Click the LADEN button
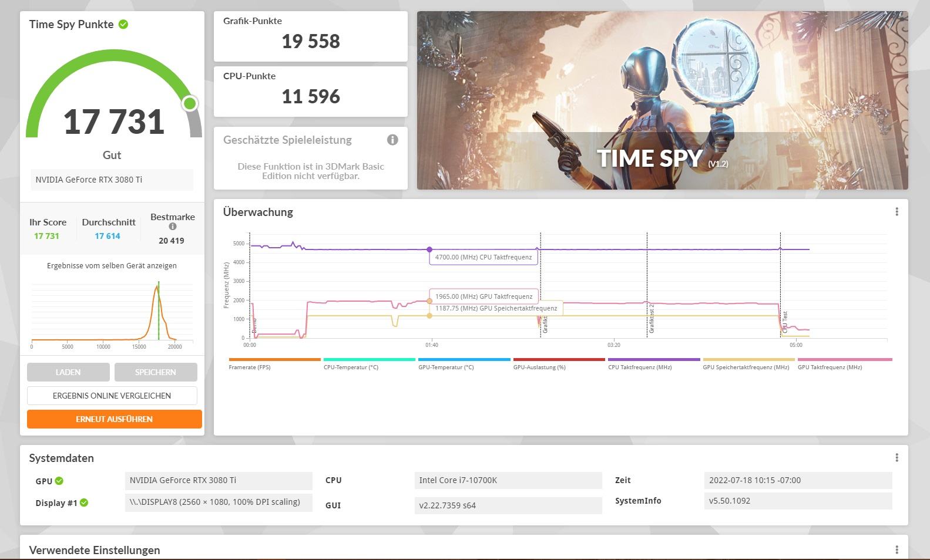Viewport: 930px width, 560px height. (x=68, y=372)
